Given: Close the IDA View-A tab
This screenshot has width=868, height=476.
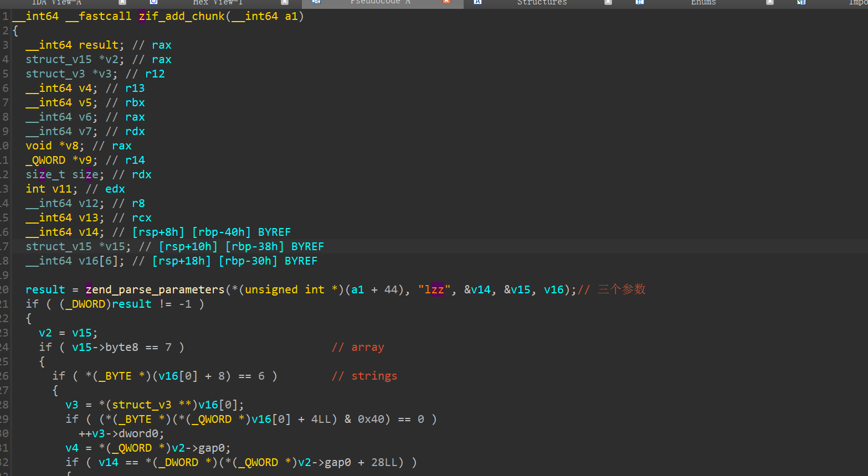Looking at the screenshot, I should tap(123, 2).
